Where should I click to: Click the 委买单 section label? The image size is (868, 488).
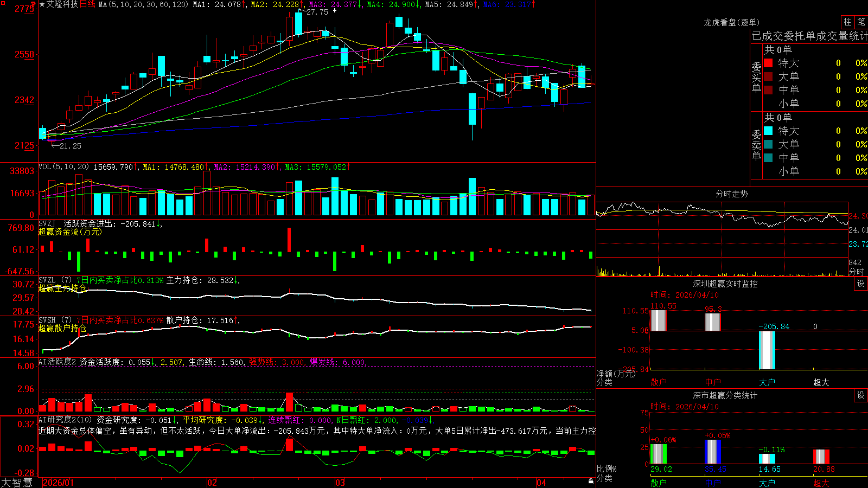click(756, 77)
